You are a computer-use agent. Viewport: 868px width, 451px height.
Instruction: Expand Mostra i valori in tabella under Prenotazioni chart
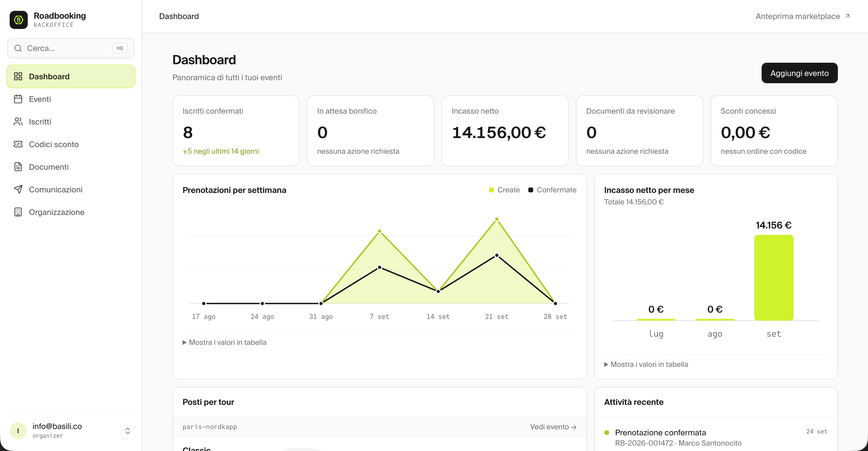click(225, 342)
